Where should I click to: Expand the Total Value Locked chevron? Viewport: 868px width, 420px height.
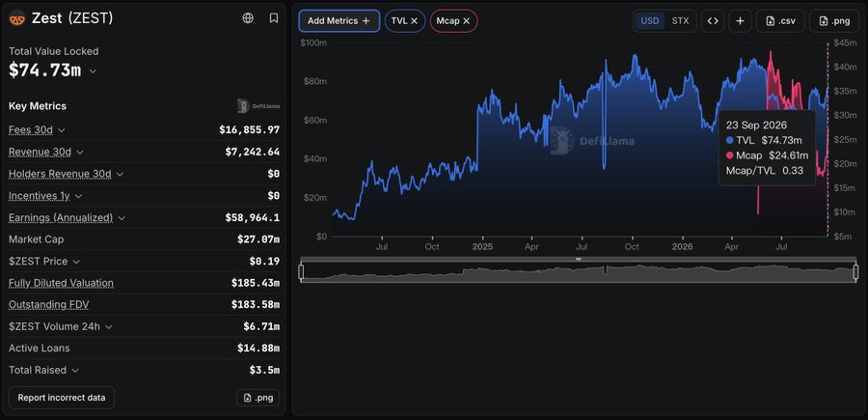point(93,71)
